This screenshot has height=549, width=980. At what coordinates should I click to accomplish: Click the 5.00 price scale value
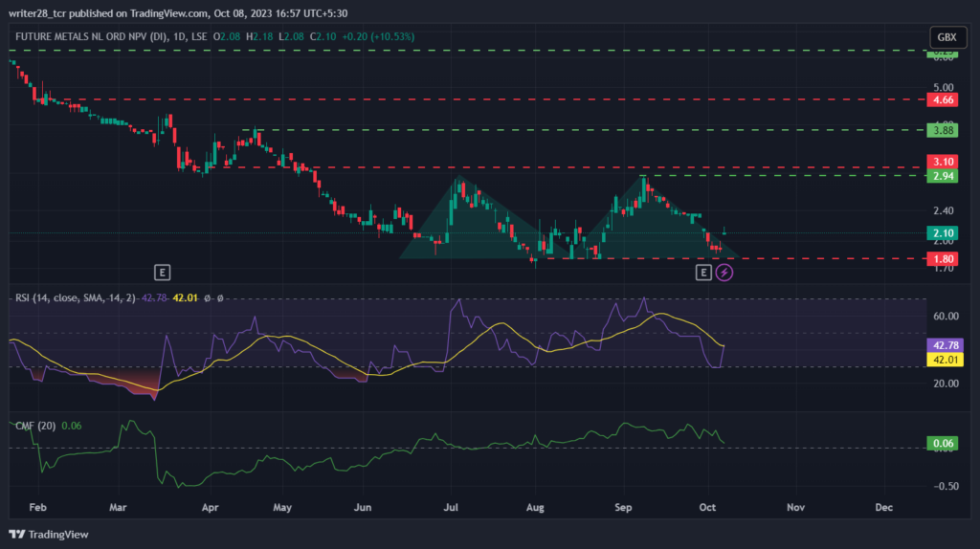coord(943,87)
